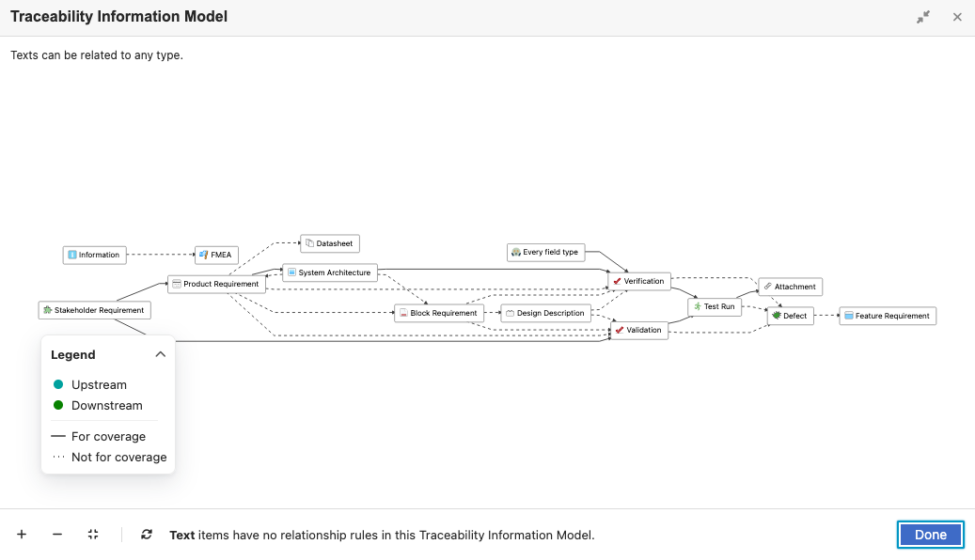Viewport: 975px width, 560px height.
Task: Click the Verification node checkmark icon
Action: point(618,282)
